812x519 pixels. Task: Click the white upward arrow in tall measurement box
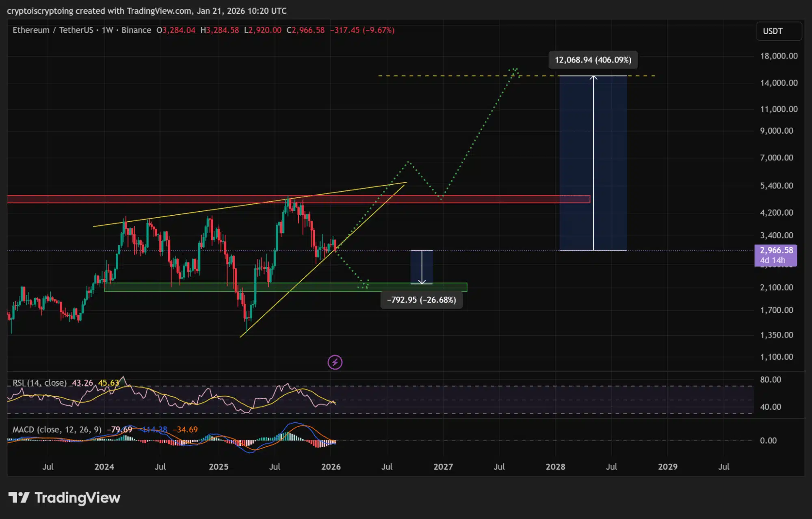point(593,162)
